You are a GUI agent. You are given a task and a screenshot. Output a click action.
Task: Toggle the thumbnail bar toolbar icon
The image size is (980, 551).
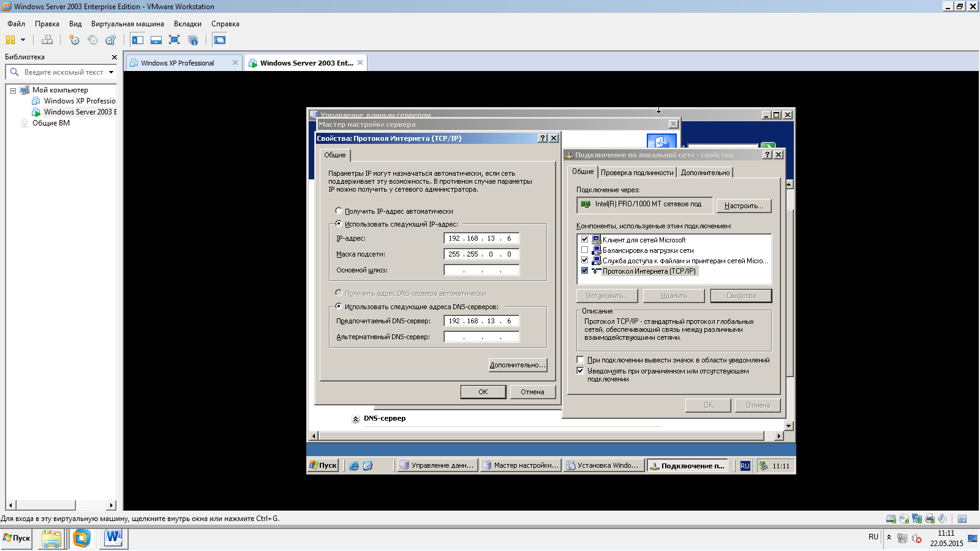[x=156, y=40]
